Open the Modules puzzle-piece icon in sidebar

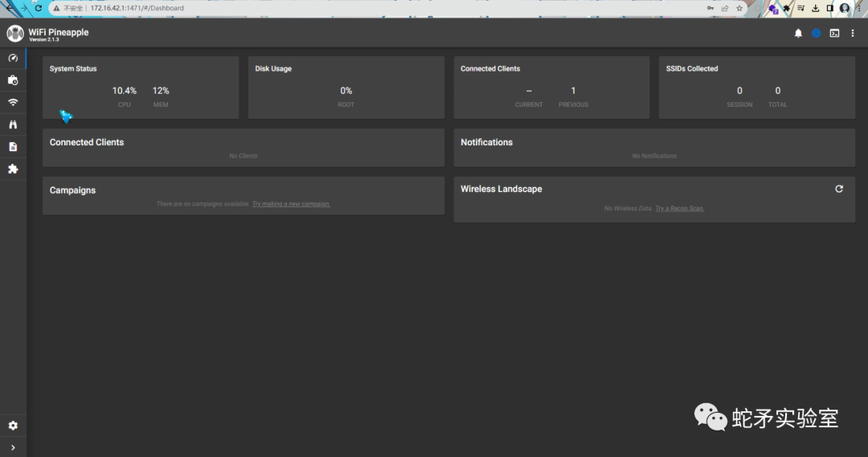pyautogui.click(x=13, y=169)
